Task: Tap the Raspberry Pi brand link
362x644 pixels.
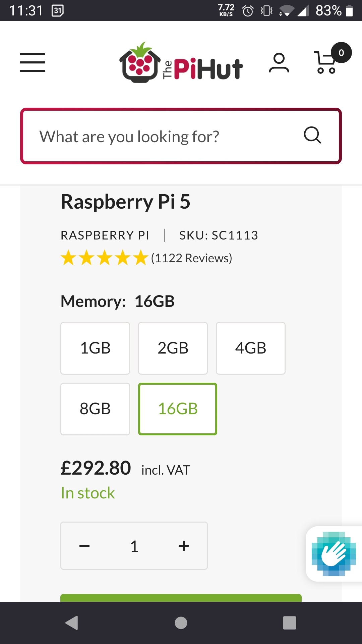Action: click(105, 235)
